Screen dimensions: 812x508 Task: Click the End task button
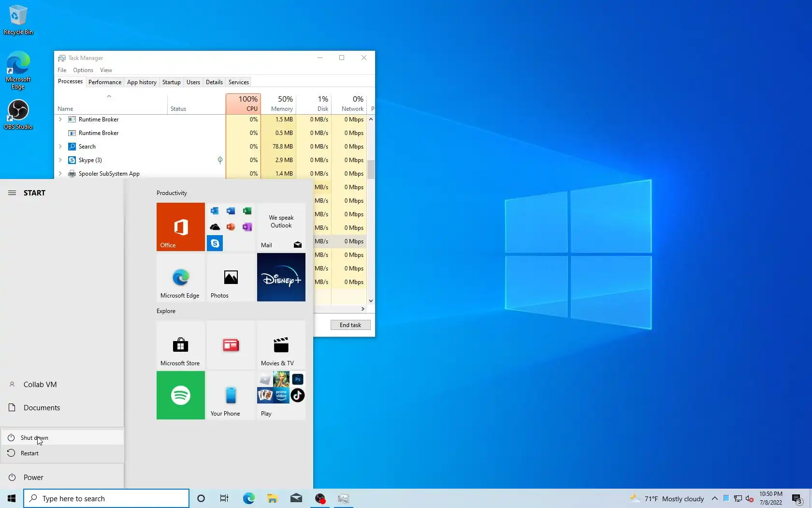click(x=350, y=325)
